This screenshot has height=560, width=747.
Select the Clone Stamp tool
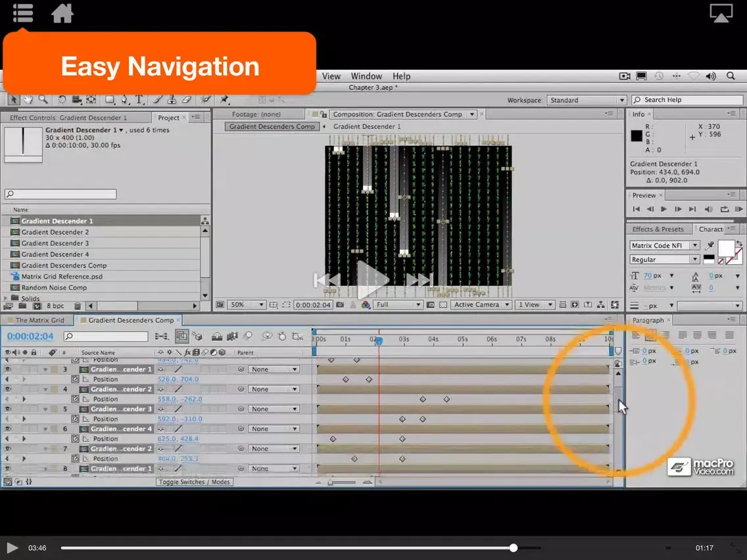point(172,99)
